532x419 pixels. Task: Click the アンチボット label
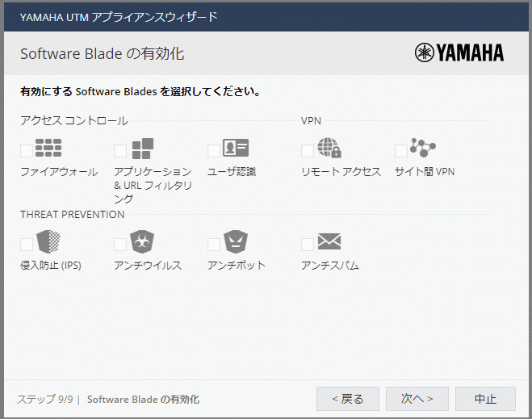click(237, 266)
